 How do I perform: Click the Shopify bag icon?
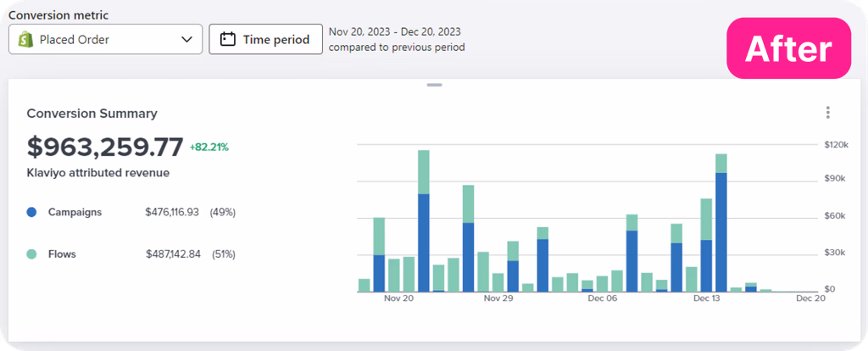(x=26, y=39)
